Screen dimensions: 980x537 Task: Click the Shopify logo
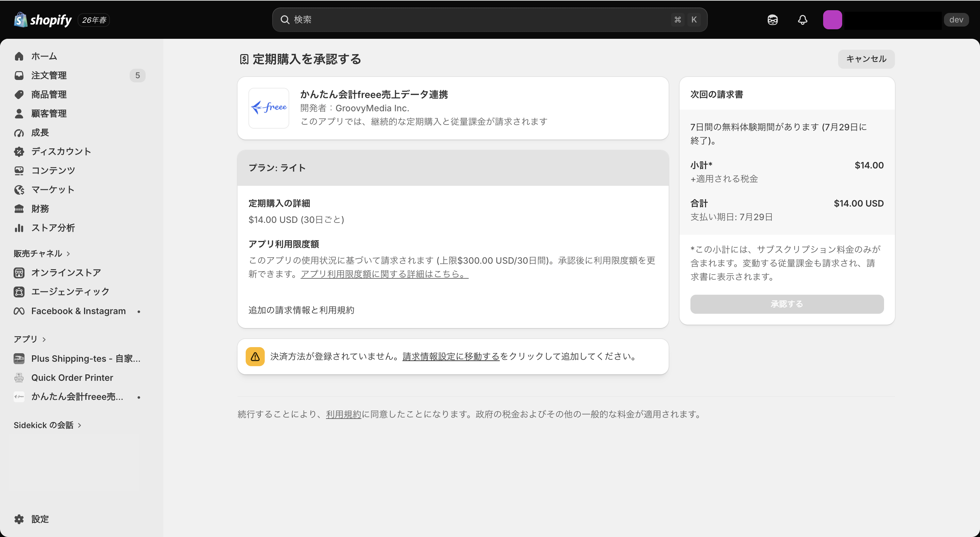click(x=43, y=20)
